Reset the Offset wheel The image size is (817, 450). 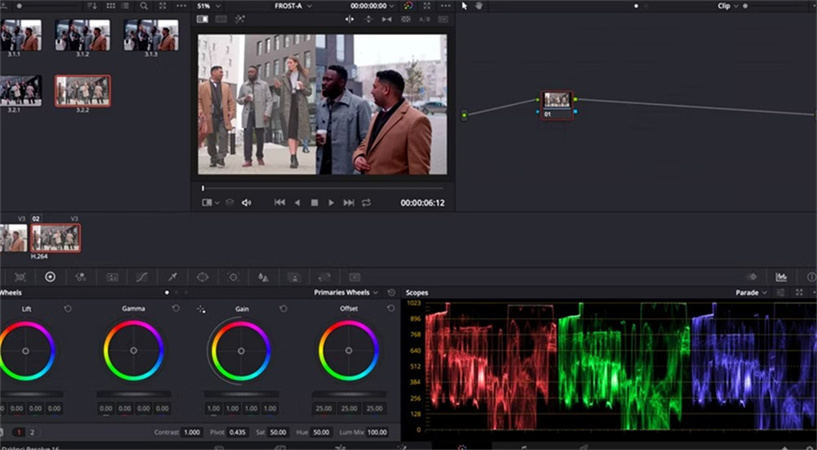pyautogui.click(x=391, y=309)
